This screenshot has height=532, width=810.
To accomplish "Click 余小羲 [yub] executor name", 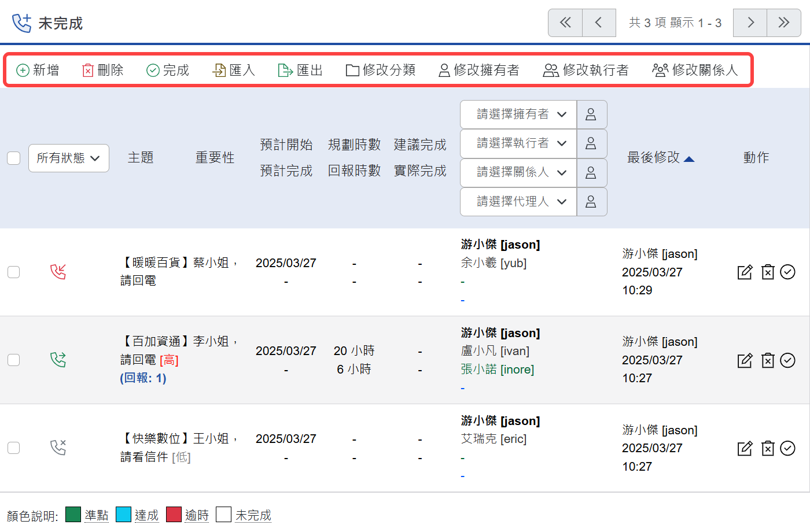I will point(494,263).
